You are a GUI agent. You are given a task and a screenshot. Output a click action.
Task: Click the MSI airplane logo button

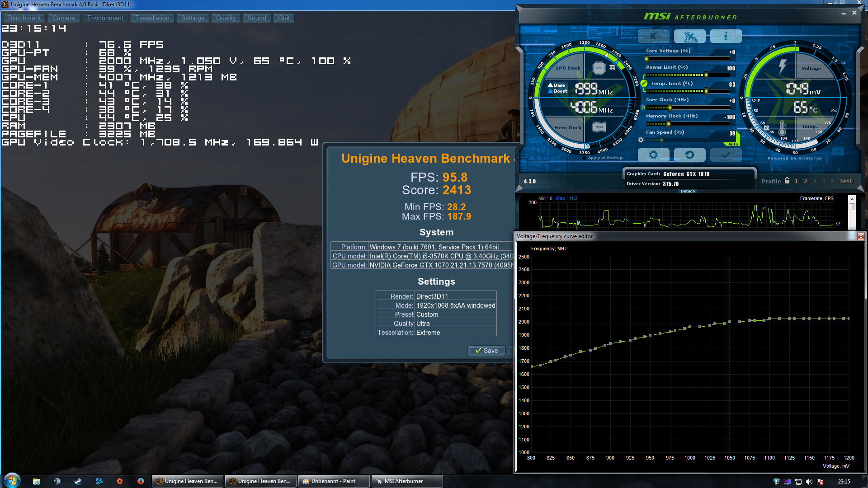pos(689,36)
